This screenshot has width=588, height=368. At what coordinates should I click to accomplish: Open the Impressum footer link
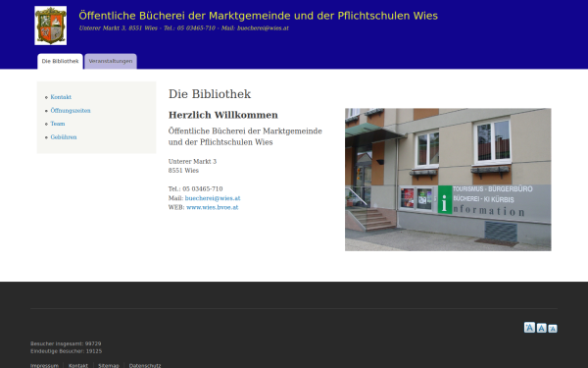(44, 365)
